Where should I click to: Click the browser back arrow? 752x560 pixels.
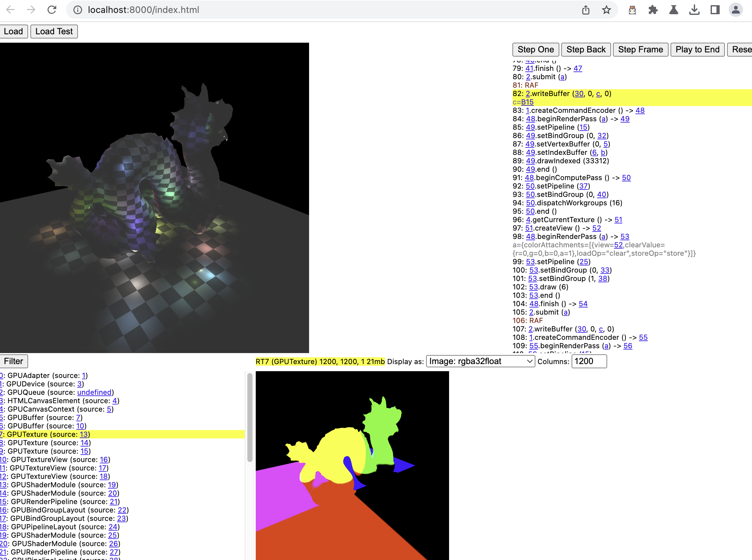(10, 10)
